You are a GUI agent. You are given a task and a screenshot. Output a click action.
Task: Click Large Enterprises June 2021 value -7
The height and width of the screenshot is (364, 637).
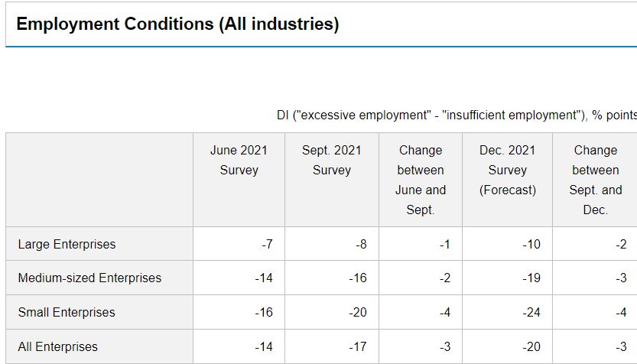coord(267,245)
